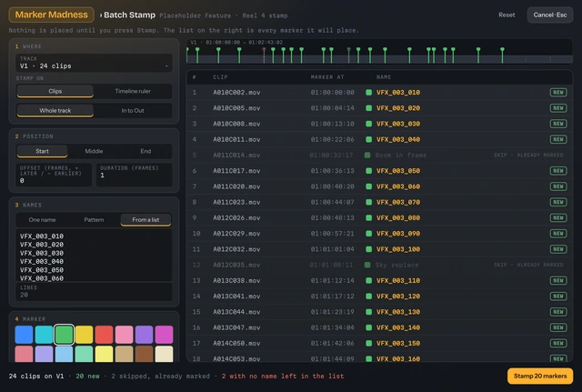Click the timecode 01:00:04:14

[x=332, y=108]
